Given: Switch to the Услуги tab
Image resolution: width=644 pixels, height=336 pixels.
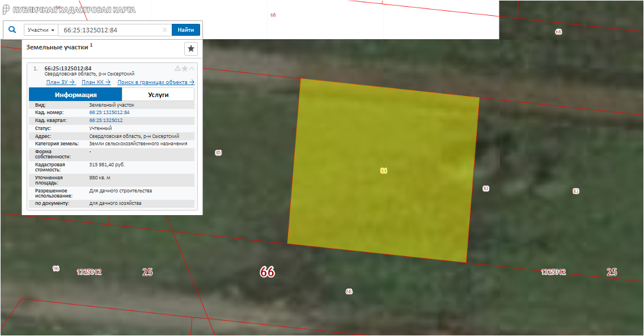Looking at the screenshot, I should coord(158,95).
